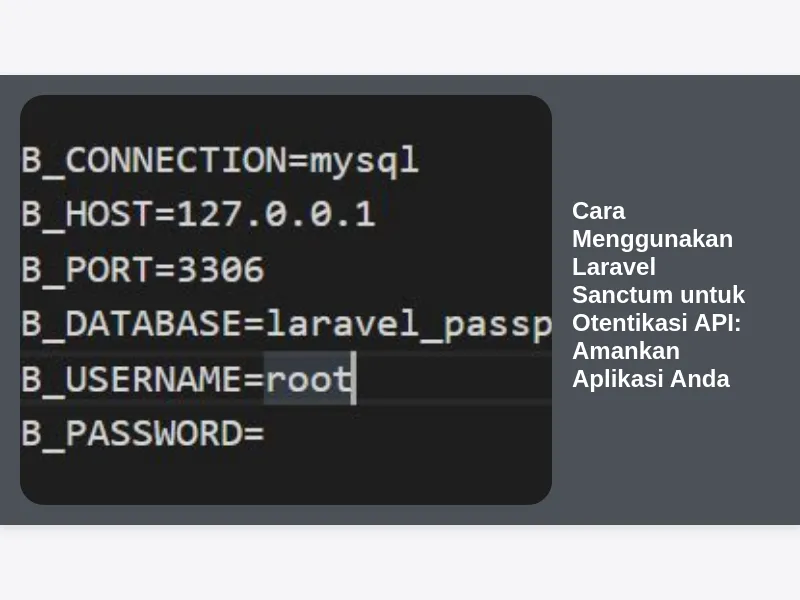Screen dimensions: 800x600
Task: Click the laravel_passp database value
Action: [409, 325]
